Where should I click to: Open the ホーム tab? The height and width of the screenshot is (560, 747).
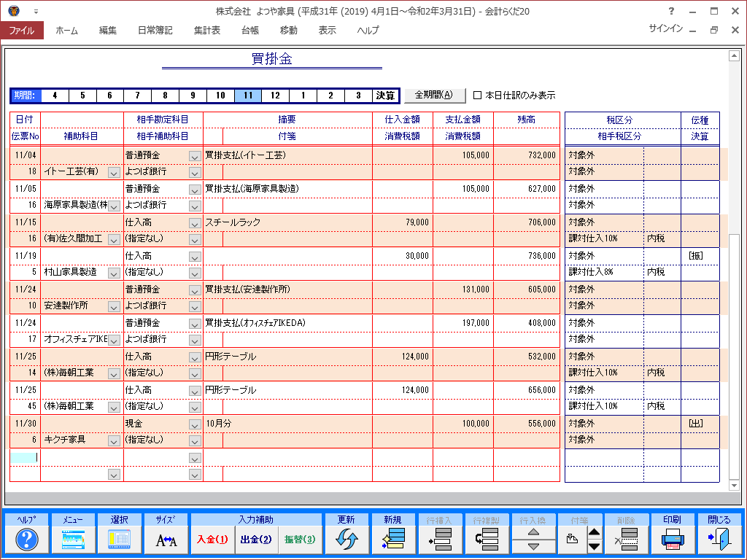point(66,30)
